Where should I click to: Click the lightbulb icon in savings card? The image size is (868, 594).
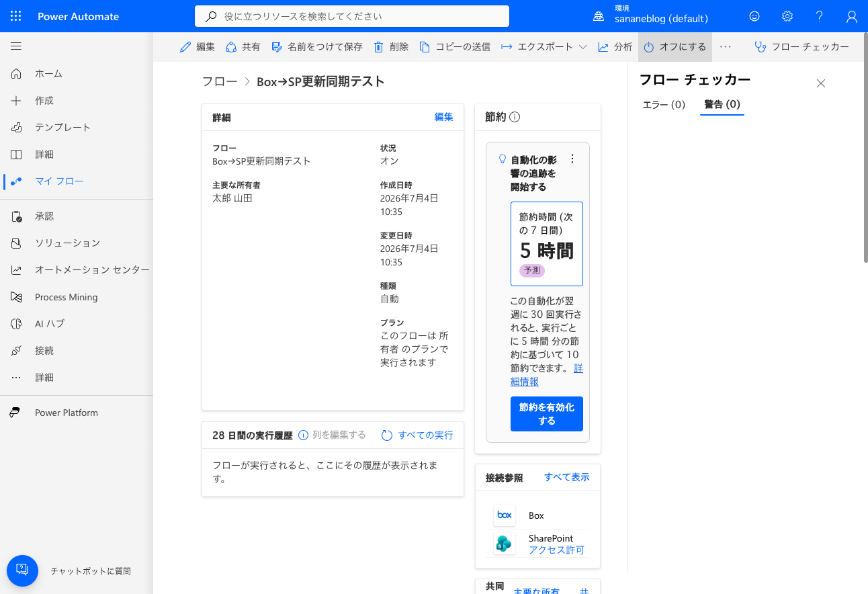click(501, 159)
